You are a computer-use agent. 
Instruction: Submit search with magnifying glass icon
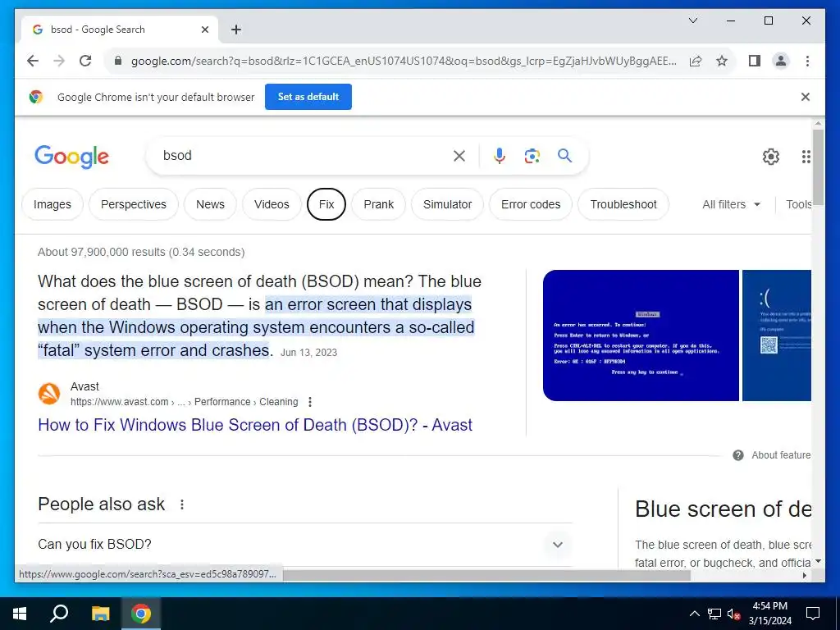[x=564, y=156]
